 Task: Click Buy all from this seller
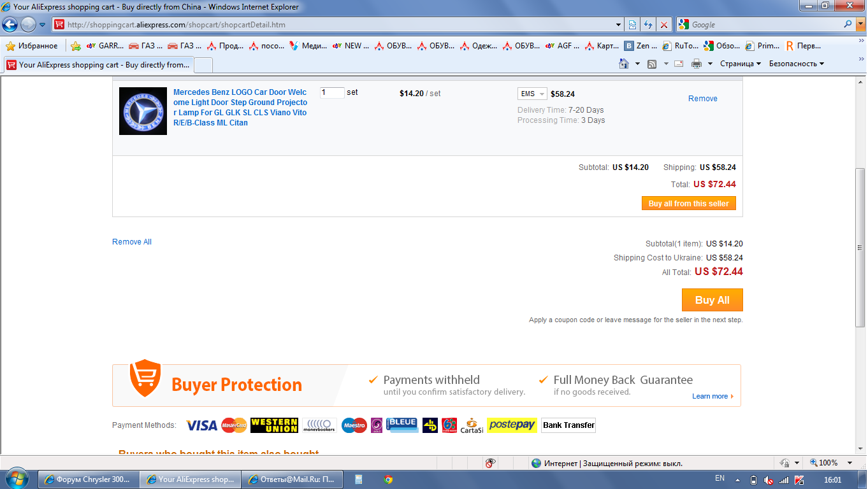pyautogui.click(x=688, y=203)
